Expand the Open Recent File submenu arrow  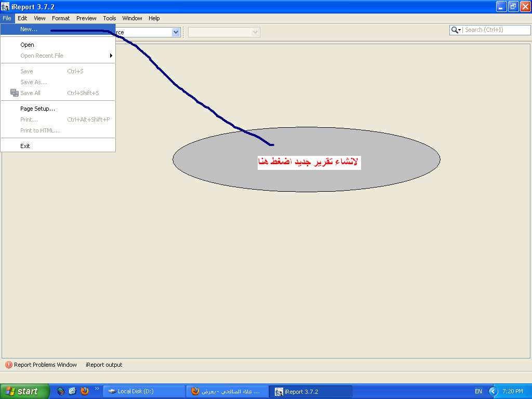click(111, 56)
